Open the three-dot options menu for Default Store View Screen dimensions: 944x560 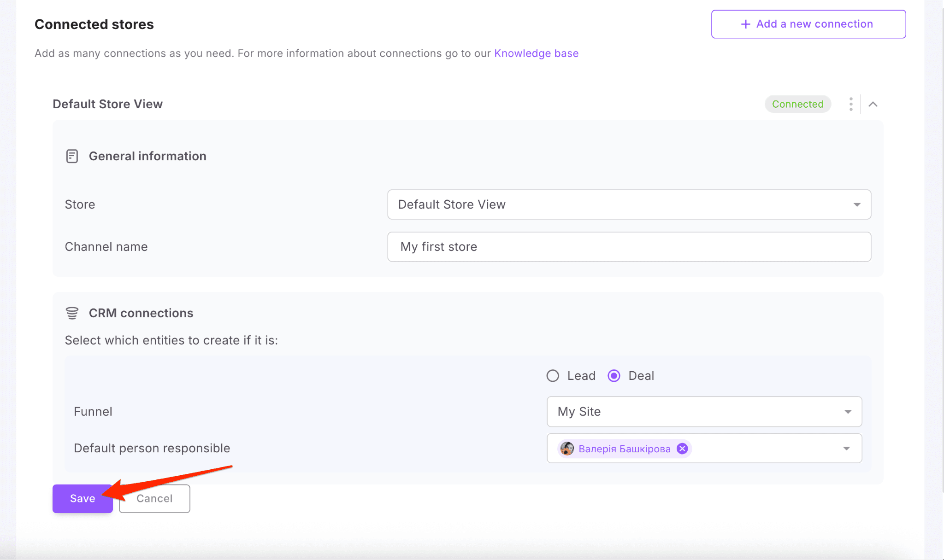(851, 104)
